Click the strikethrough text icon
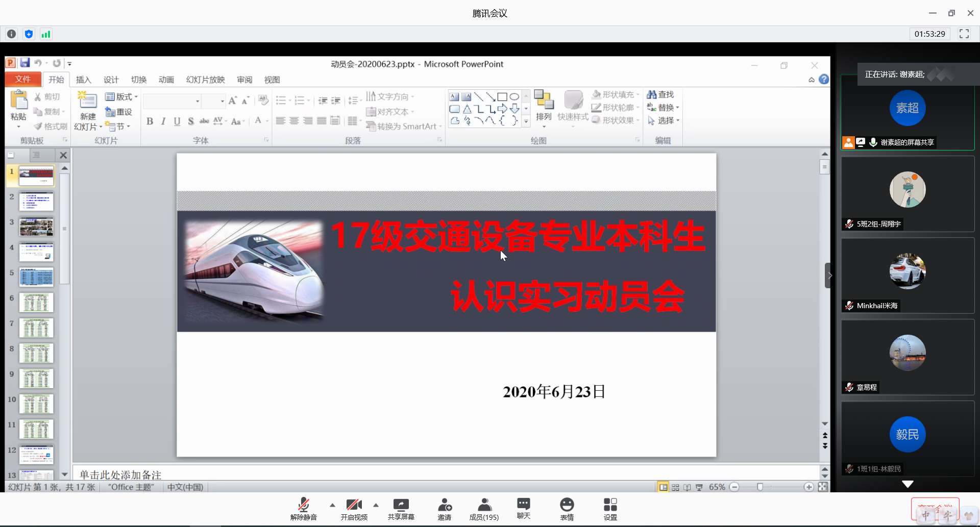The height and width of the screenshot is (527, 980). pyautogui.click(x=204, y=121)
